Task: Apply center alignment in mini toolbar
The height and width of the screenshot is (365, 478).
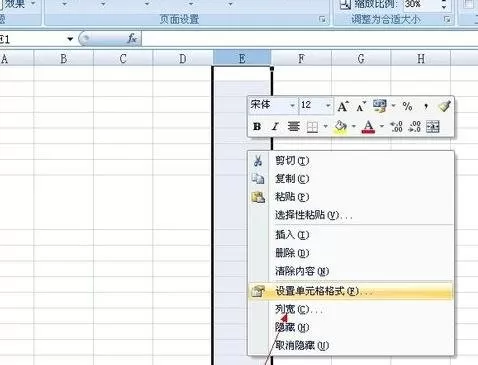Action: tap(293, 127)
